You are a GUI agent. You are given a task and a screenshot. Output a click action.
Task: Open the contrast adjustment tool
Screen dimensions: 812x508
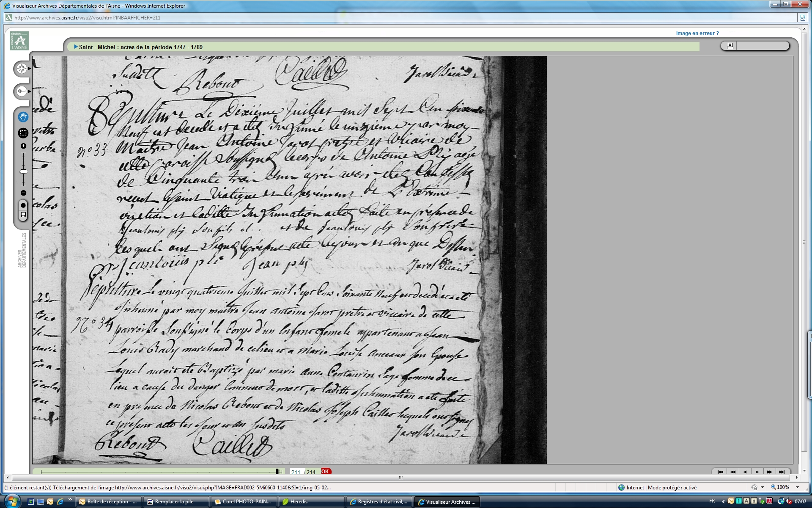coord(22,91)
